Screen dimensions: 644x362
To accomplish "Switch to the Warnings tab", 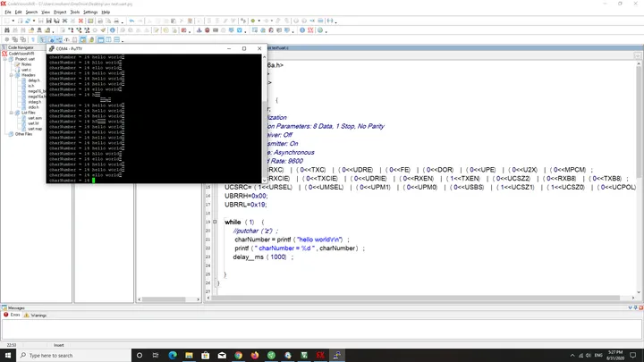I will [x=35, y=316].
